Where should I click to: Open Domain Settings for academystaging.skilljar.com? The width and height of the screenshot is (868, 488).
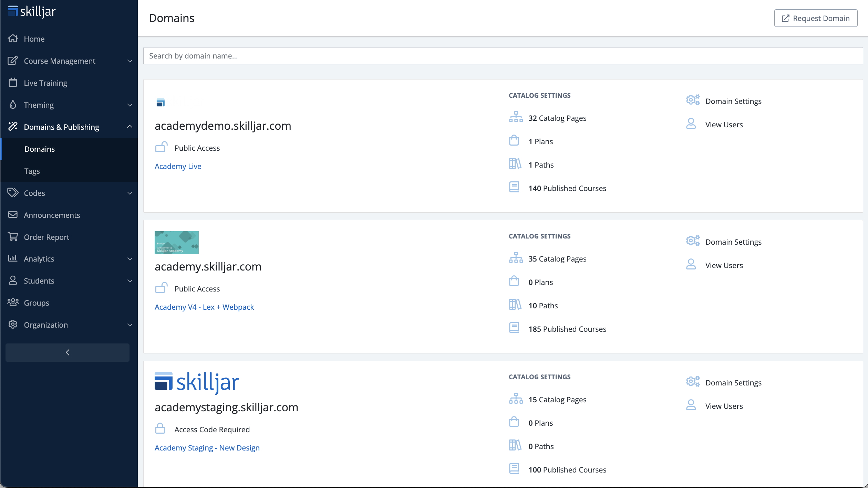(x=733, y=383)
